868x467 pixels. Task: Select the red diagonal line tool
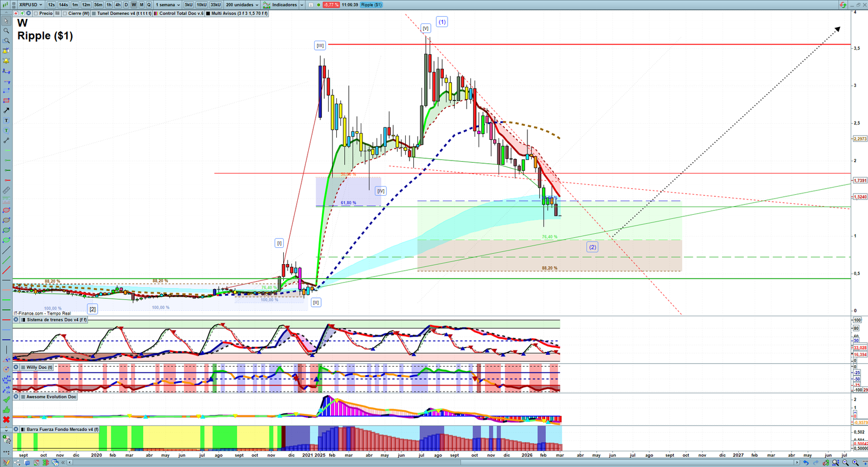point(6,270)
